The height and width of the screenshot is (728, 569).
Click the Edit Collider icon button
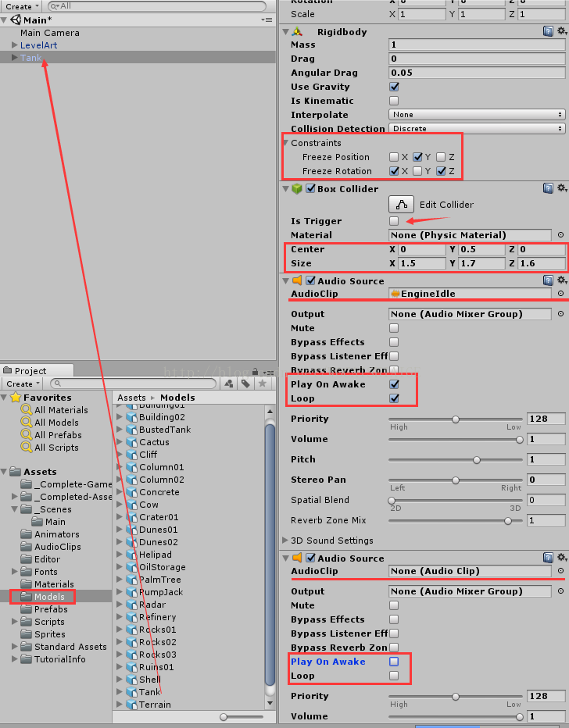[401, 205]
